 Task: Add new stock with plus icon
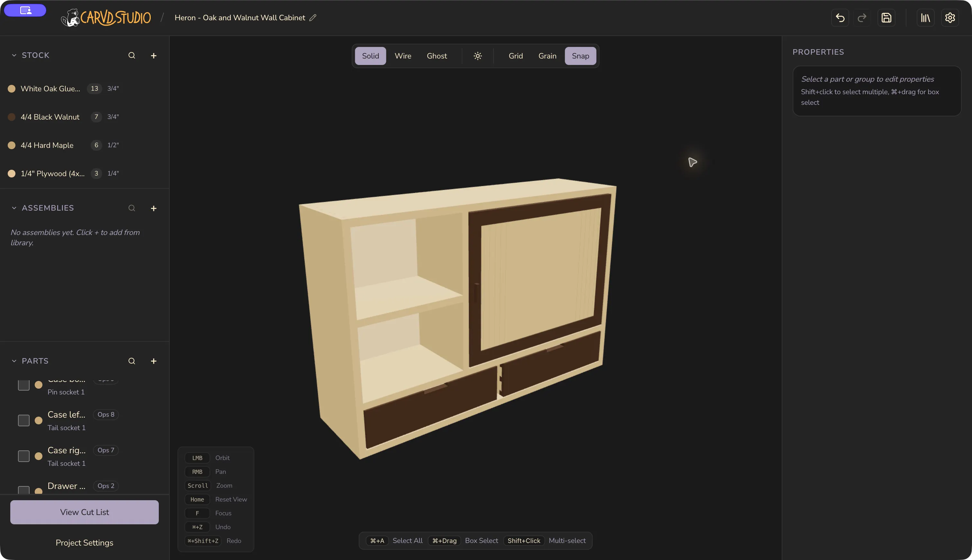click(153, 55)
